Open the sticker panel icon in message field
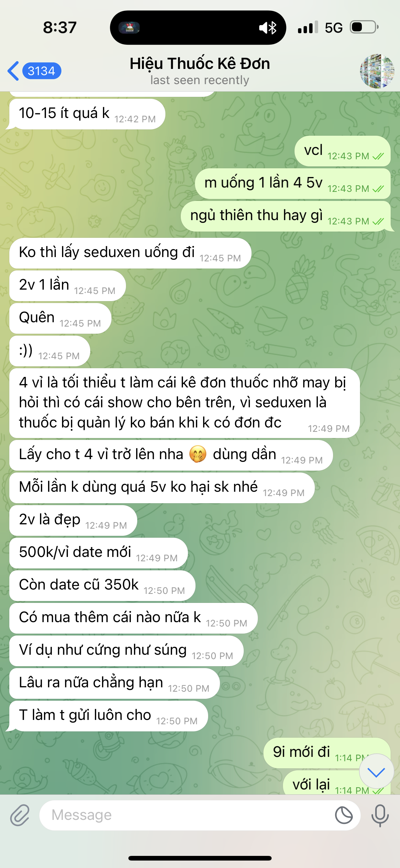400x868 pixels. [x=344, y=815]
